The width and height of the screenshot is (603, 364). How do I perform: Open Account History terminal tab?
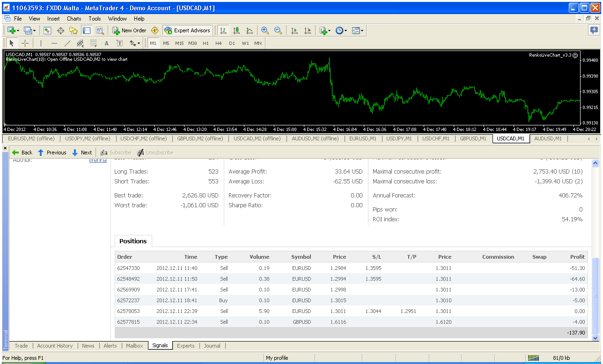(x=55, y=346)
